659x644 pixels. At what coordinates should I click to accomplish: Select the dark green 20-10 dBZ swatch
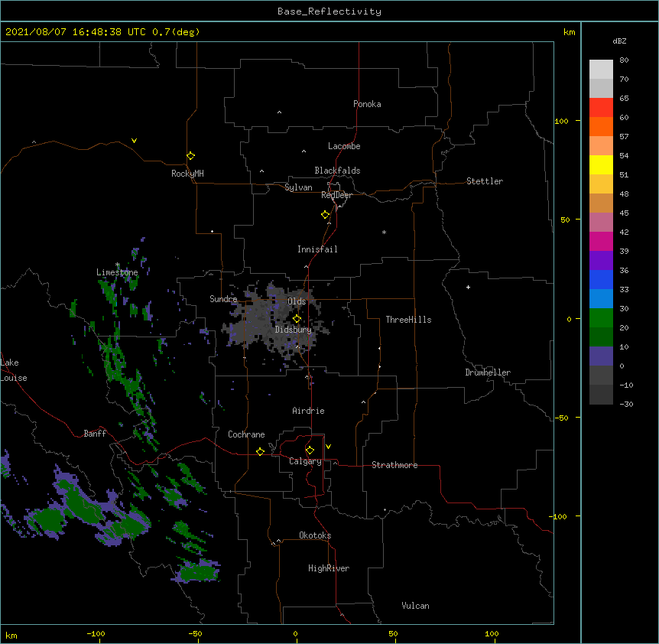click(x=601, y=337)
